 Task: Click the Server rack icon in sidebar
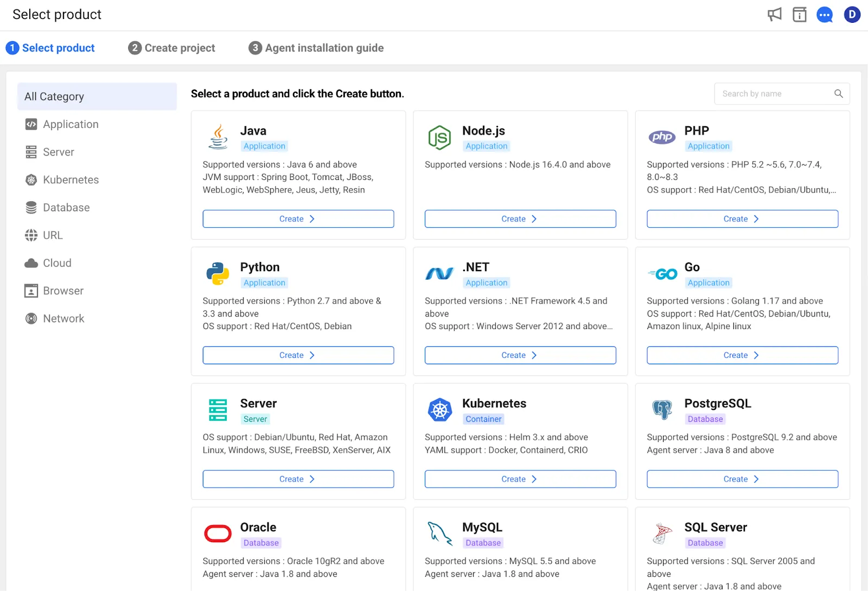pos(31,152)
